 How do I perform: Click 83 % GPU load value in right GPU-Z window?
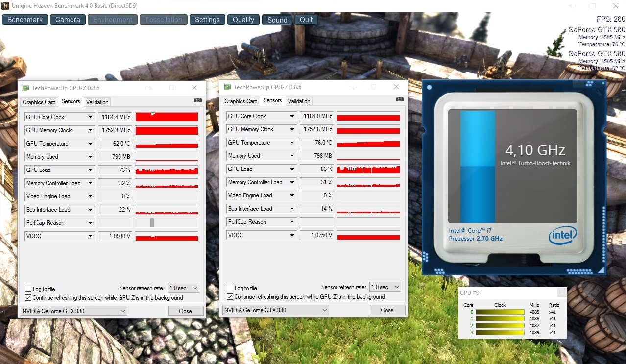317,169
